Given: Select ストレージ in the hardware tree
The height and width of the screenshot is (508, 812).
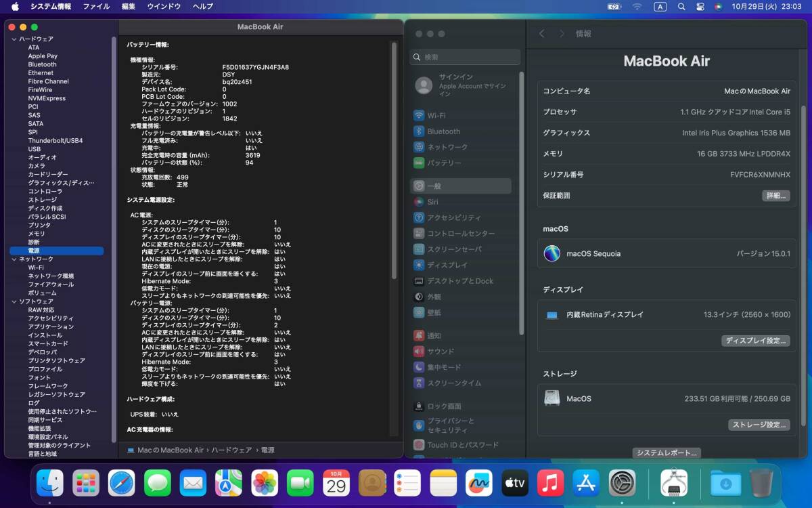Looking at the screenshot, I should pyautogui.click(x=43, y=200).
